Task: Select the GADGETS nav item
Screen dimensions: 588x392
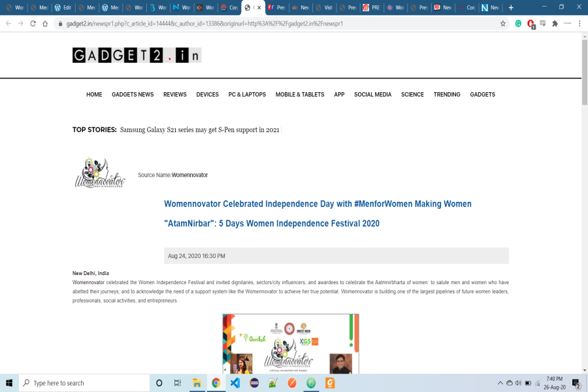Action: click(x=483, y=95)
